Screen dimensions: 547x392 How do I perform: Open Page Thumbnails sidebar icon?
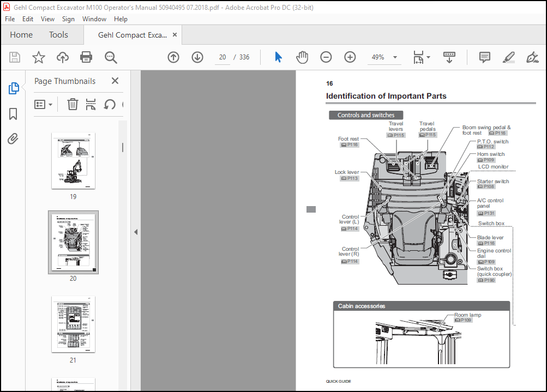[x=14, y=88]
